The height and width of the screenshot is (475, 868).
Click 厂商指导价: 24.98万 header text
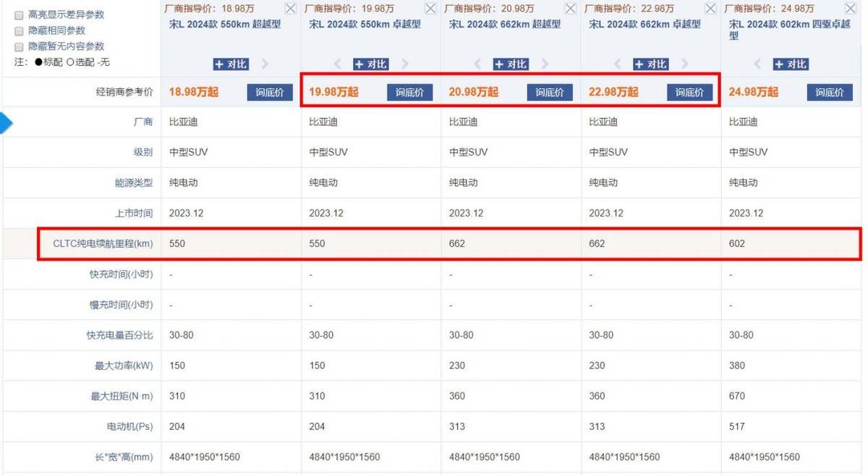(769, 9)
